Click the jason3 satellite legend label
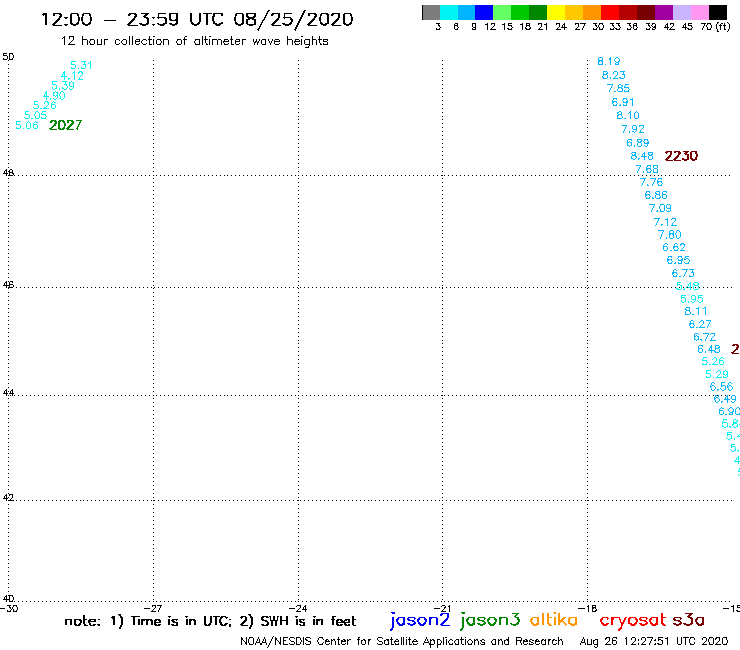The height and width of the screenshot is (650, 740). [x=490, y=621]
